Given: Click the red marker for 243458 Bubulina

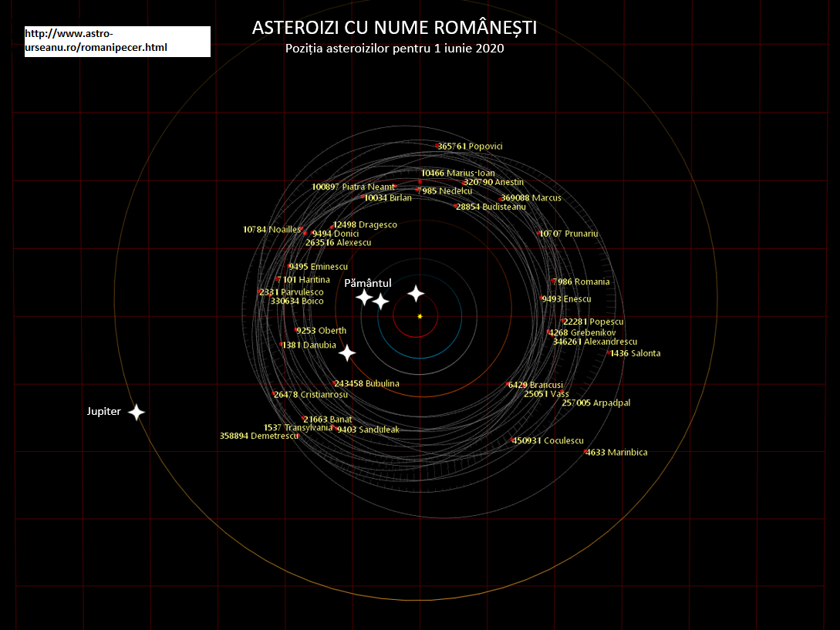Looking at the screenshot, I should [335, 383].
